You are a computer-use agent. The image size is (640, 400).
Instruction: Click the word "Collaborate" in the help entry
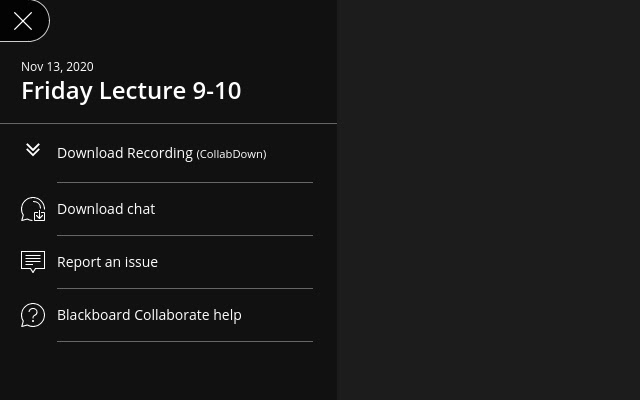pyautogui.click(x=171, y=315)
